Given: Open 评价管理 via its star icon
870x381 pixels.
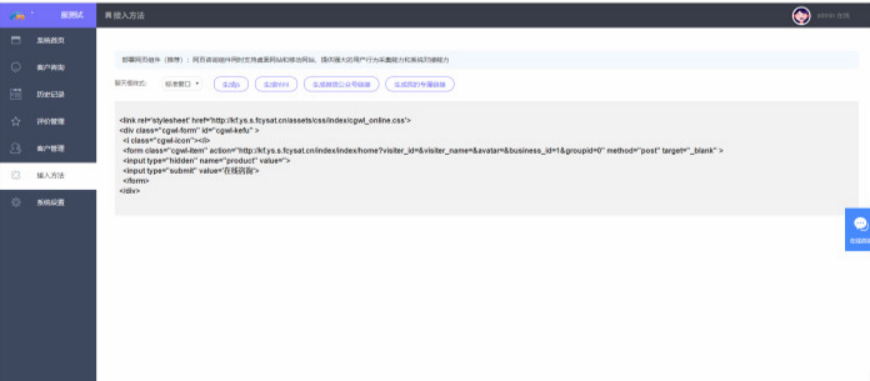Looking at the screenshot, I should [16, 121].
